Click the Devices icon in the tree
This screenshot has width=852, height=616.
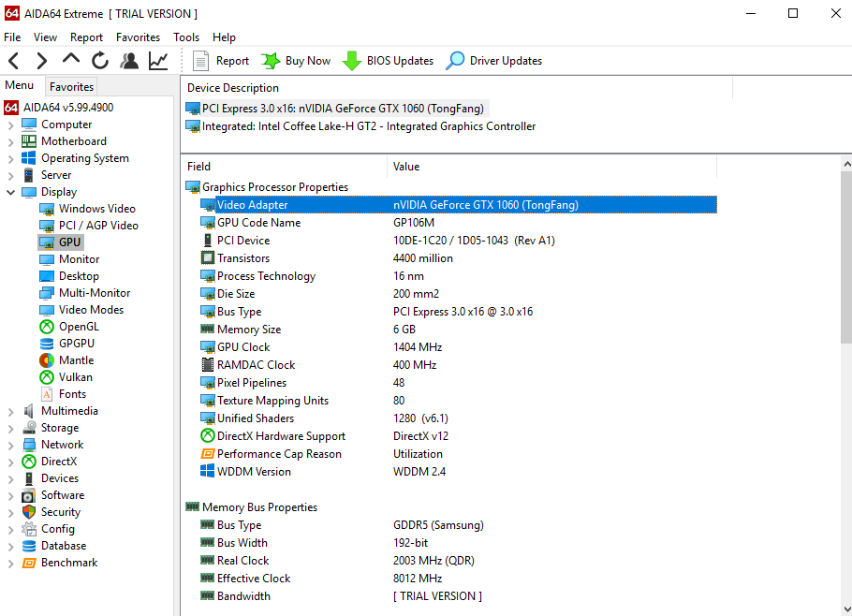[29, 478]
